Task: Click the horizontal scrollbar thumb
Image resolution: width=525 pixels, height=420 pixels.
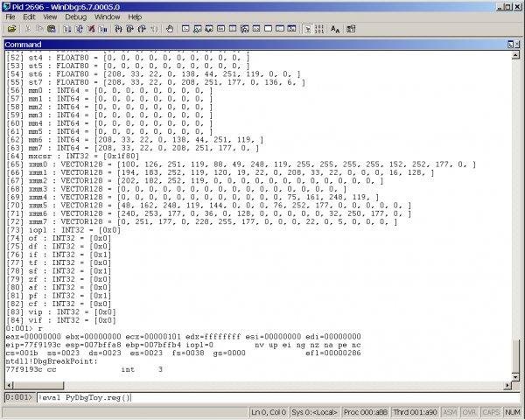Action: tap(38, 386)
